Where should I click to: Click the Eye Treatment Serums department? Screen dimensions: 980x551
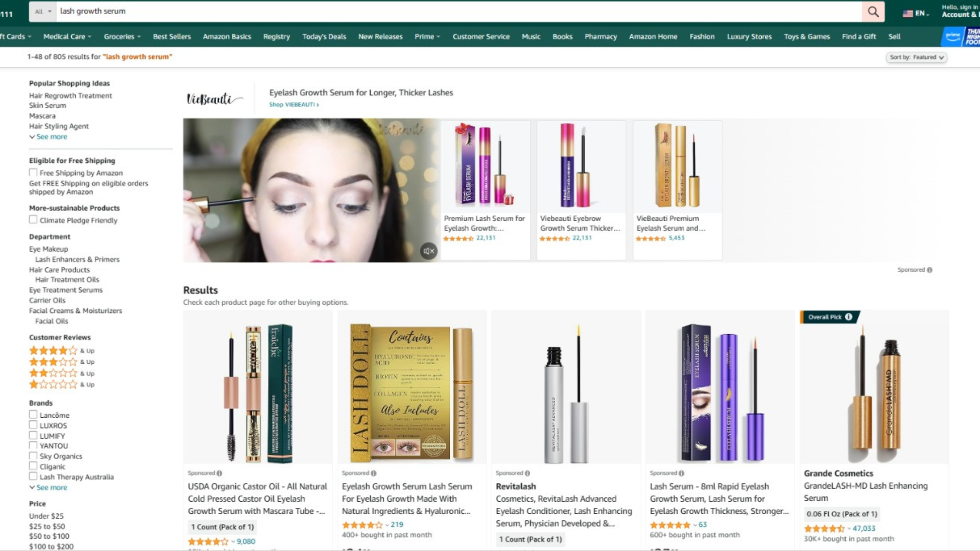(66, 290)
